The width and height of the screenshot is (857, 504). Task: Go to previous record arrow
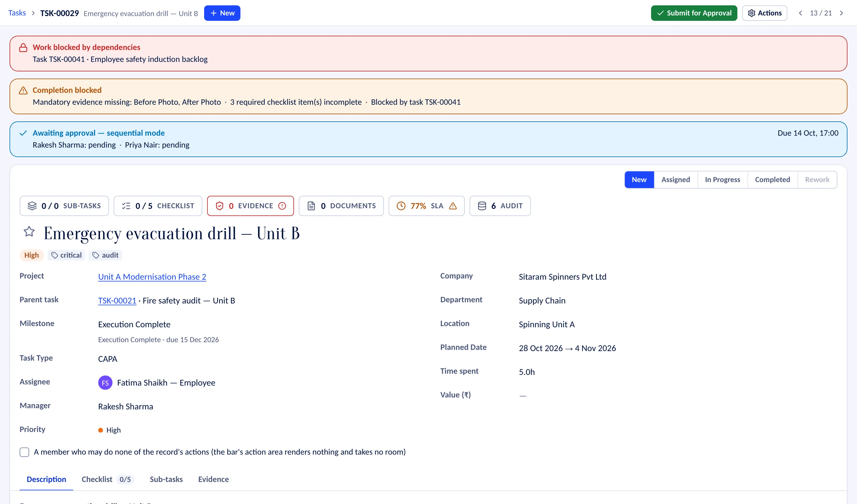point(800,13)
